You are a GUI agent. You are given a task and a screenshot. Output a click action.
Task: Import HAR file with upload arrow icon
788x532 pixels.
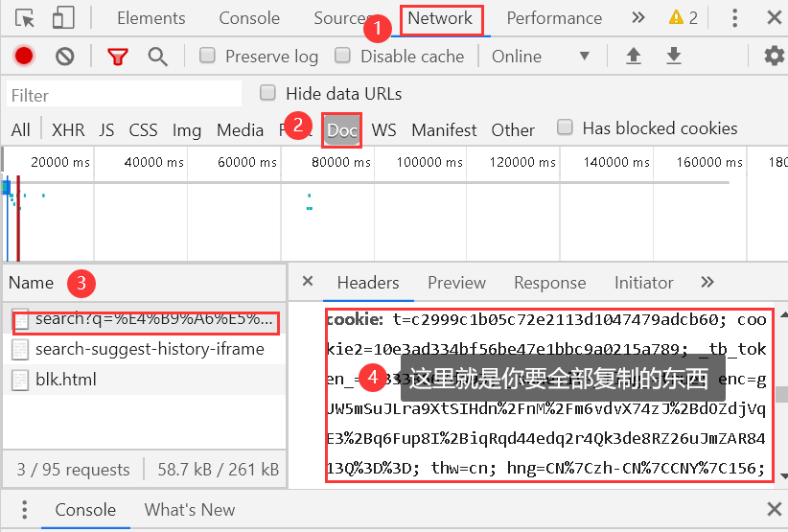pyautogui.click(x=634, y=56)
